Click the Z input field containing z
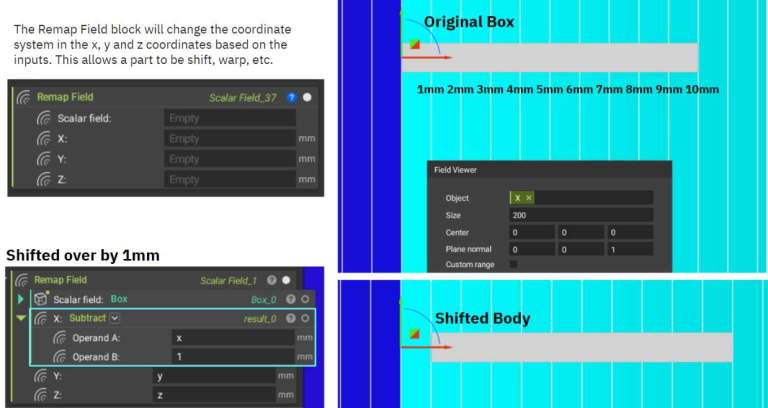 [x=214, y=395]
